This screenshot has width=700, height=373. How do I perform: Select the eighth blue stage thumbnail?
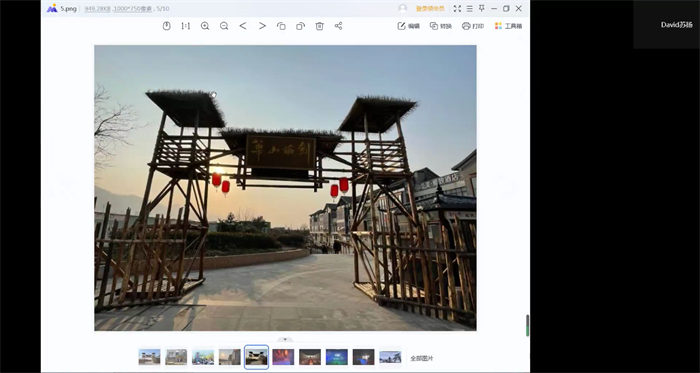337,357
